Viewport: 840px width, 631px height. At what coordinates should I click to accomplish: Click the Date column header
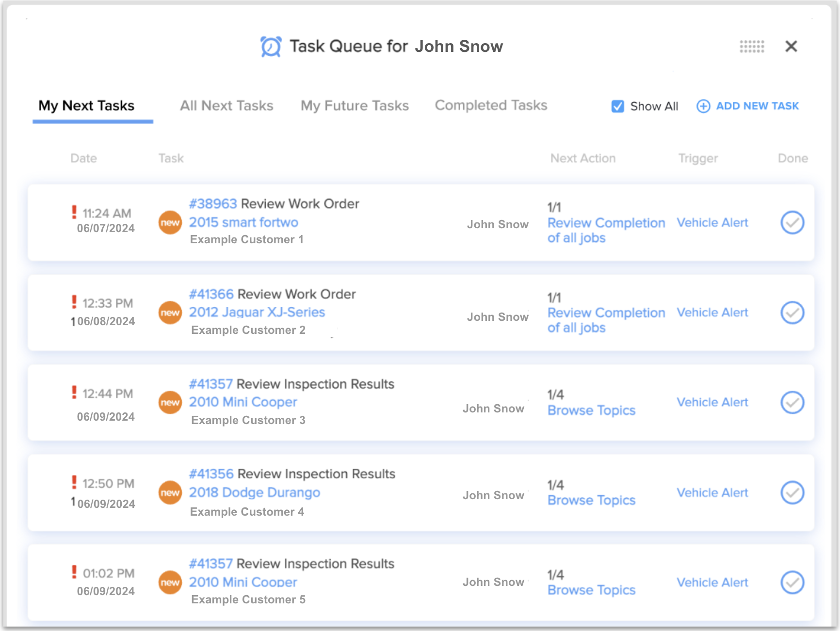tap(83, 158)
